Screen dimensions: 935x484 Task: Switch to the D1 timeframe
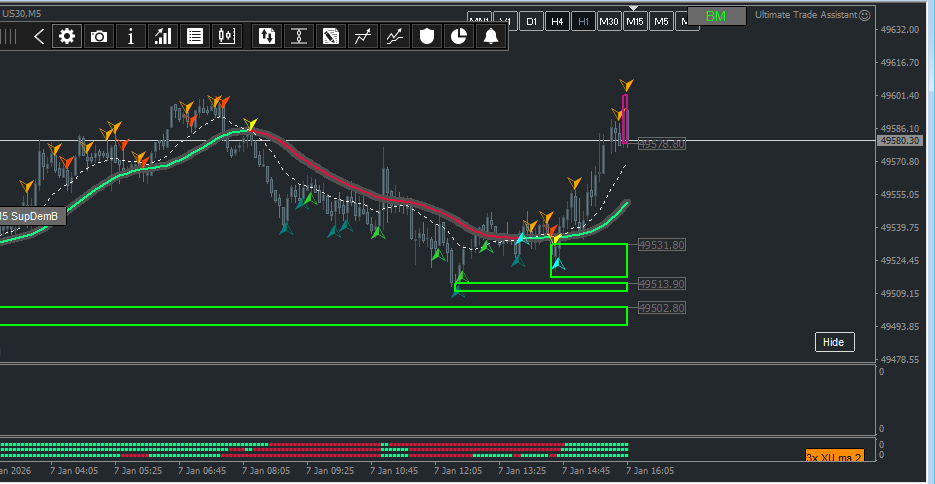[531, 21]
